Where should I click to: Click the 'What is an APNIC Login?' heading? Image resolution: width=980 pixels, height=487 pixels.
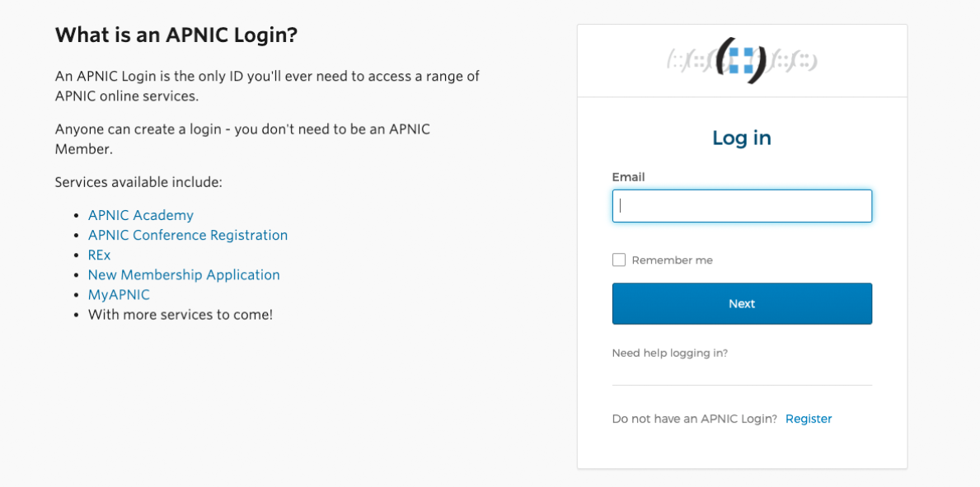click(x=176, y=35)
